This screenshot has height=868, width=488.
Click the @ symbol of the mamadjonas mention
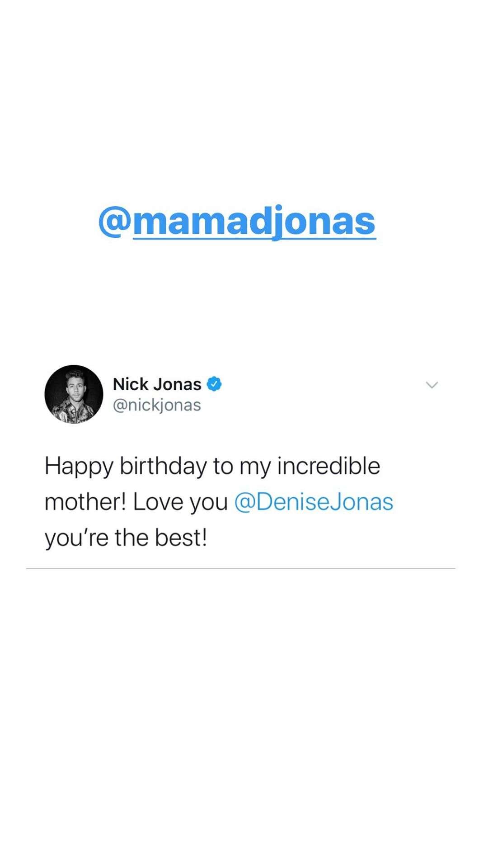[x=115, y=222]
